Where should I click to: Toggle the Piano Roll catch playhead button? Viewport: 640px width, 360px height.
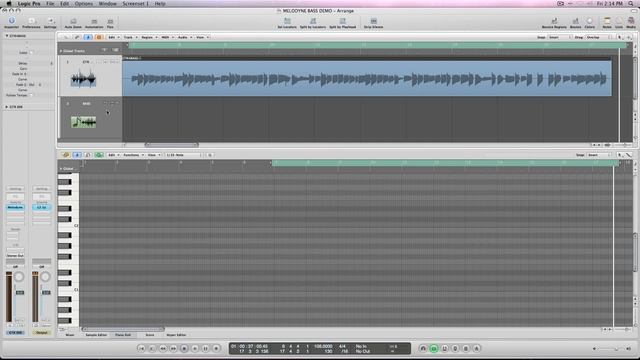(x=77, y=155)
